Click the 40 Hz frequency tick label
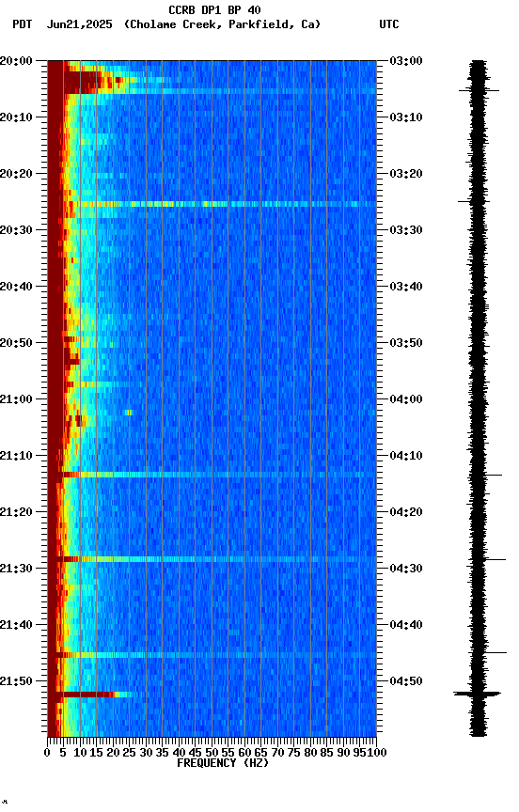This screenshot has height=812, width=519. point(179,754)
